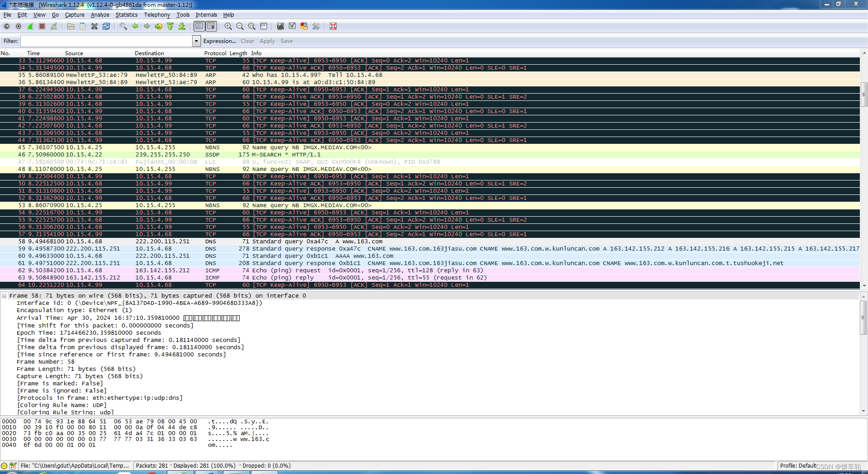Clear the display filter
868x474 pixels.
point(248,41)
